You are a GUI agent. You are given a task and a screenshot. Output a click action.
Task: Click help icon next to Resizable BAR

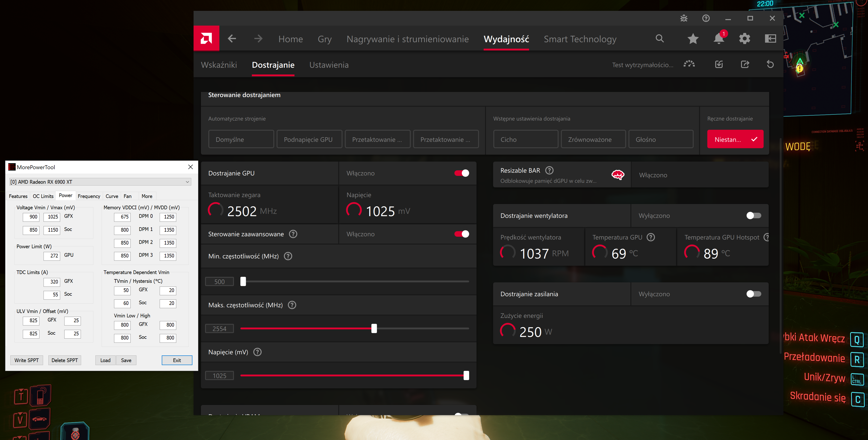tap(549, 171)
